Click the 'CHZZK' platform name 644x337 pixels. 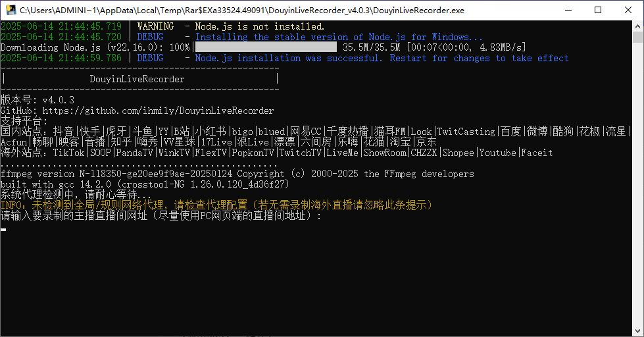point(424,153)
